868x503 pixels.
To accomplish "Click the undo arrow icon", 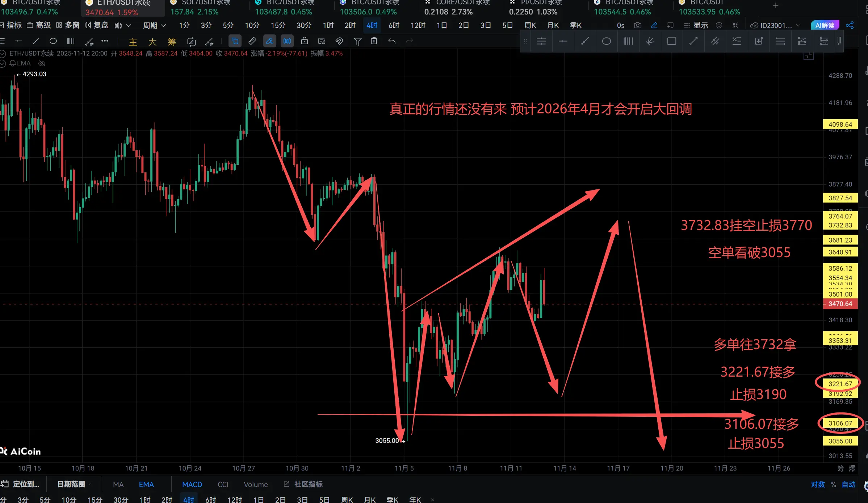I will 391,41.
